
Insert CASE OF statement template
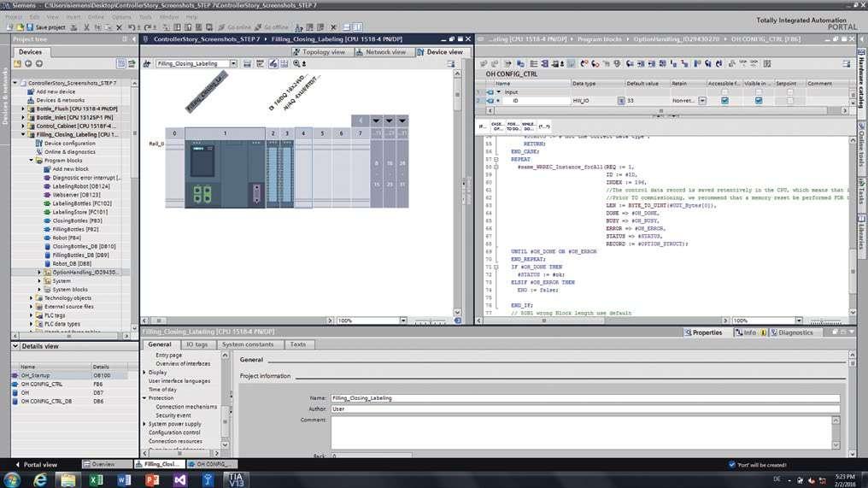tap(497, 126)
